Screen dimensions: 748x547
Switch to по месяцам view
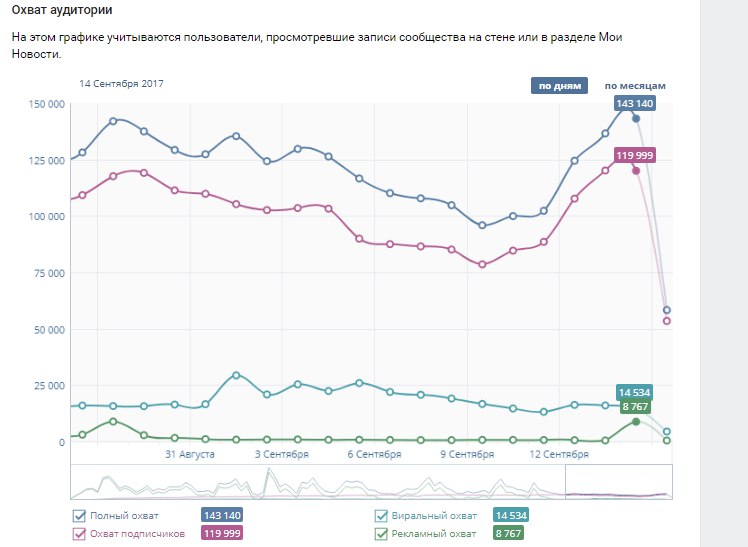pos(635,86)
